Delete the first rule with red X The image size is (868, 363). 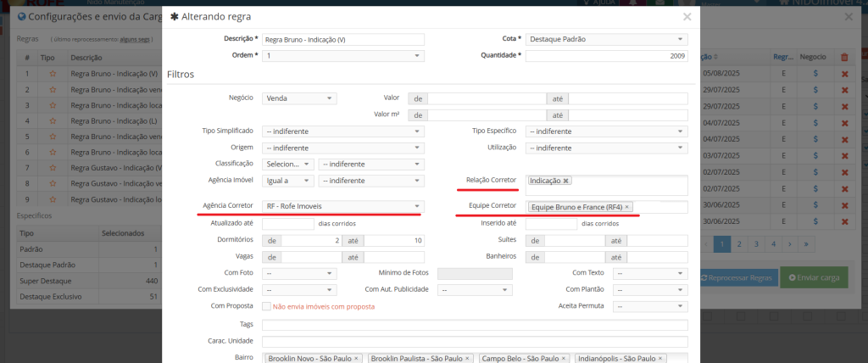click(x=843, y=74)
